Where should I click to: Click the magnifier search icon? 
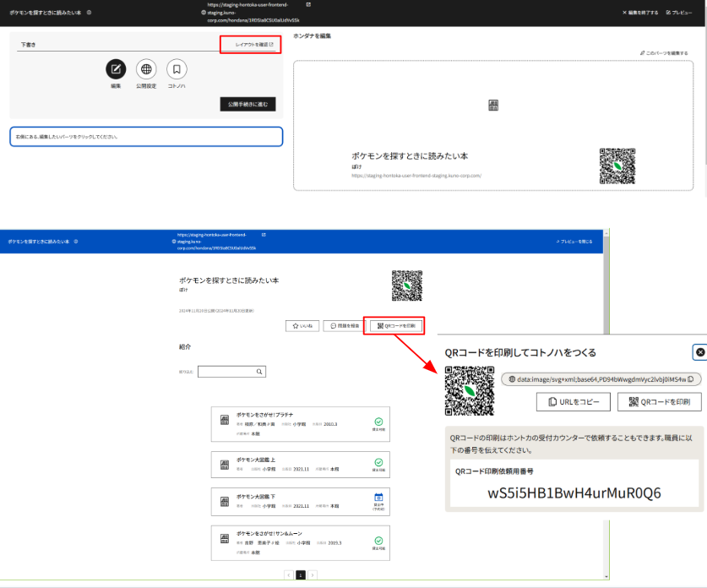[x=259, y=372]
